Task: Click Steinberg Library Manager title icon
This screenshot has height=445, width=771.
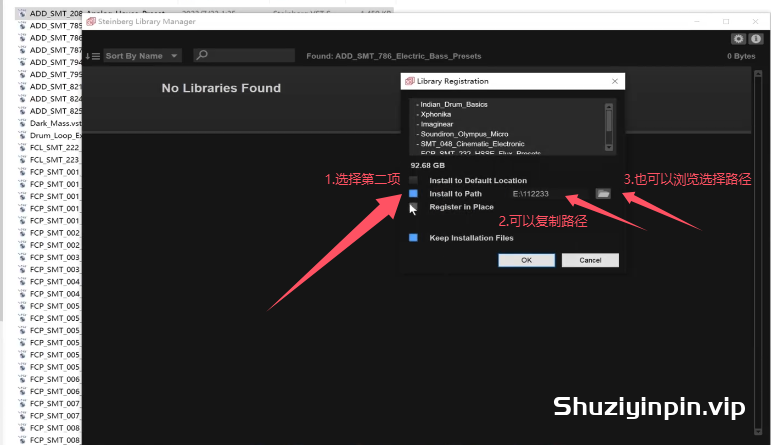Action: coord(91,22)
